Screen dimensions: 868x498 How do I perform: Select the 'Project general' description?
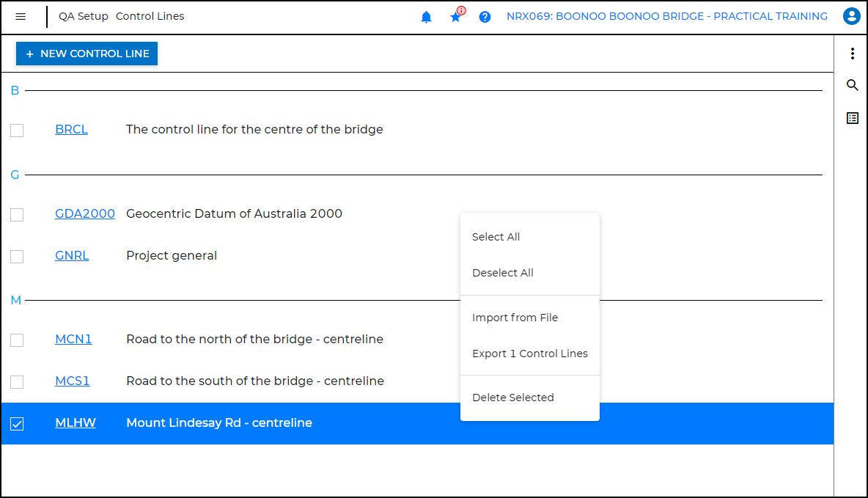pos(172,256)
